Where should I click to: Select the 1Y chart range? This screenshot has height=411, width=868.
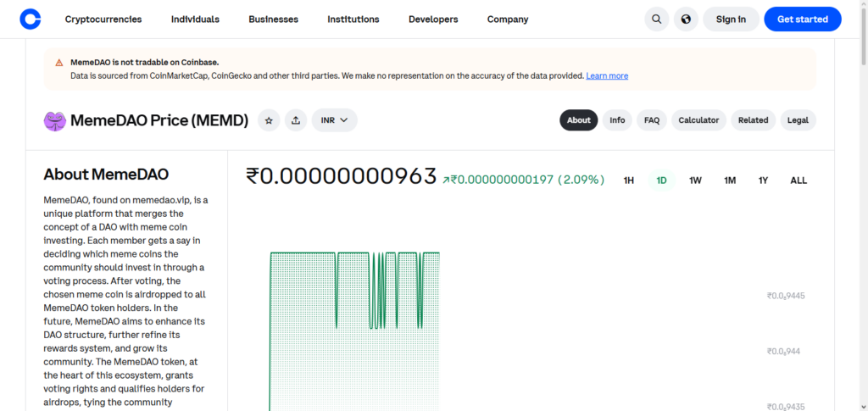(x=764, y=181)
